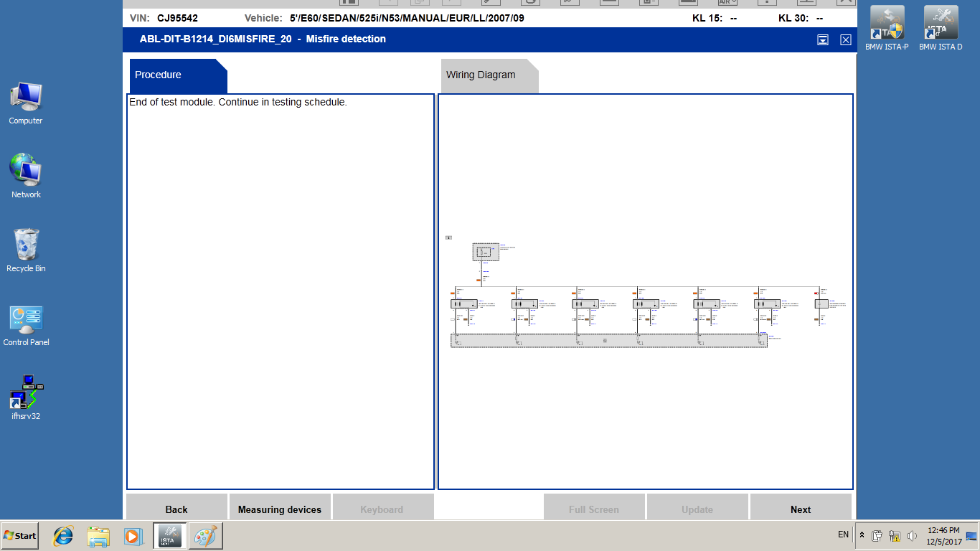
Task: Click the ISTA app icon in the taskbar
Action: click(170, 535)
